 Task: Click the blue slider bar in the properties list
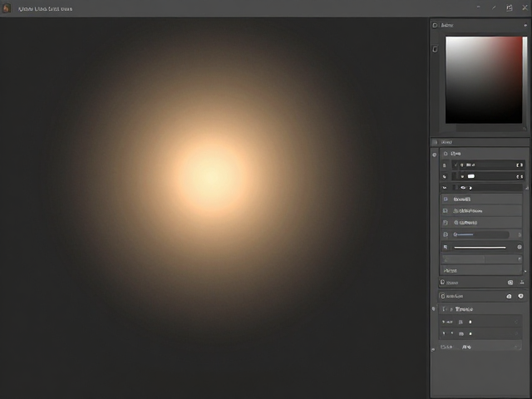tap(465, 234)
